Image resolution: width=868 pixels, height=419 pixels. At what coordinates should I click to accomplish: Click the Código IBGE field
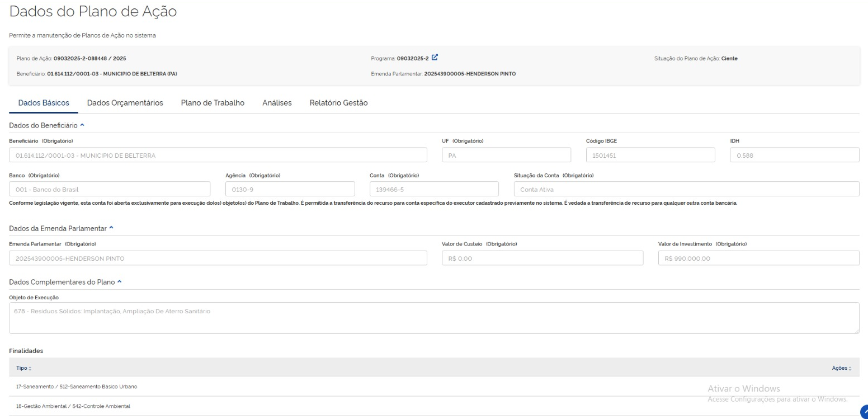pos(650,156)
